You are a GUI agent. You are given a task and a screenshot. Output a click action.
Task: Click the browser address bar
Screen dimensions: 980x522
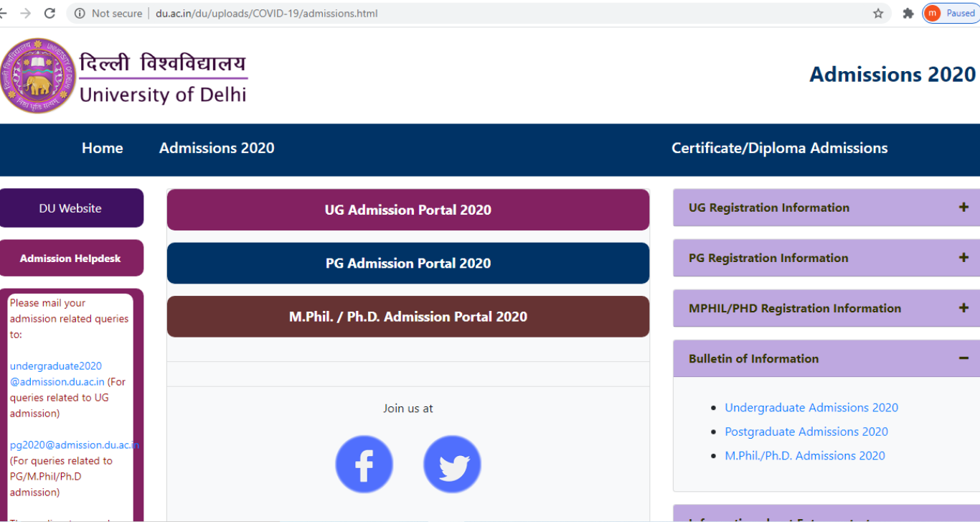point(287,12)
